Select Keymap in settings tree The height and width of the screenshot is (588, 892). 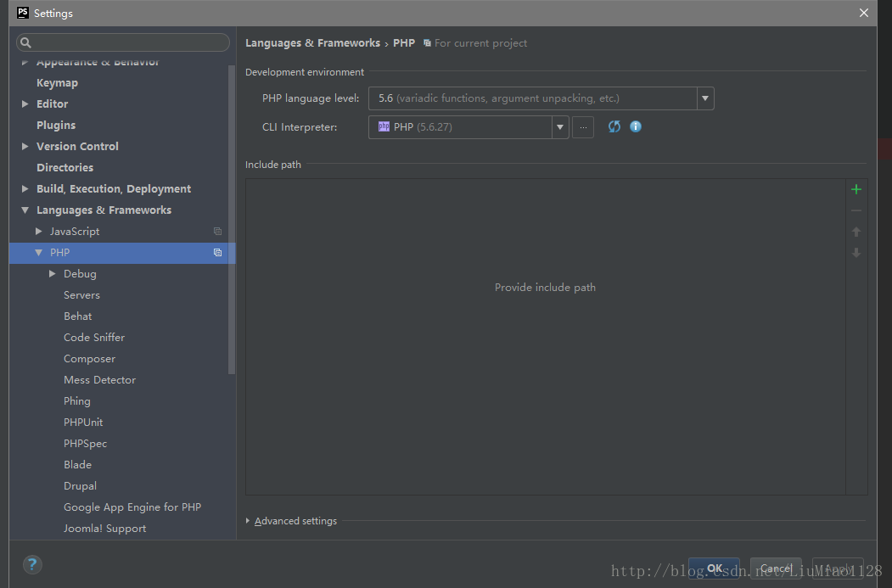[57, 83]
